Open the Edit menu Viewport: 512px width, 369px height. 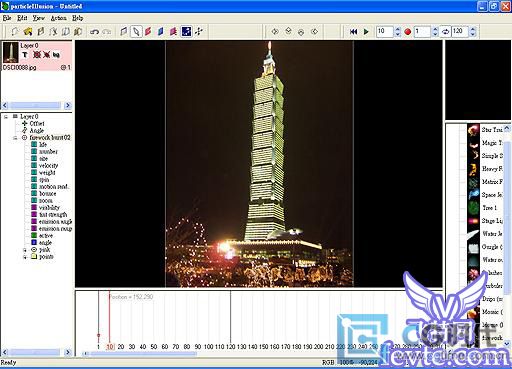[x=22, y=18]
